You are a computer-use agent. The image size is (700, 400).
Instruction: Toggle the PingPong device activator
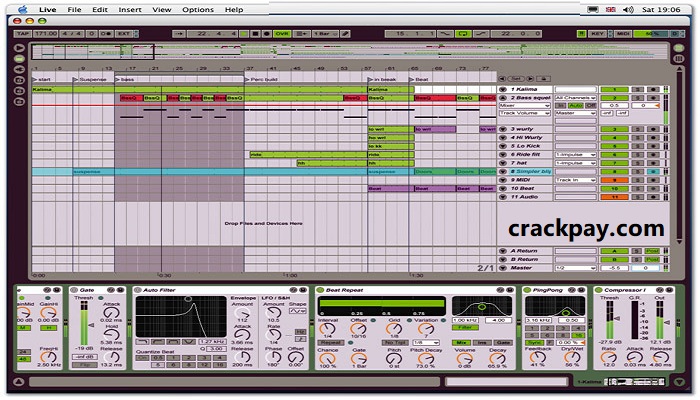click(x=527, y=290)
